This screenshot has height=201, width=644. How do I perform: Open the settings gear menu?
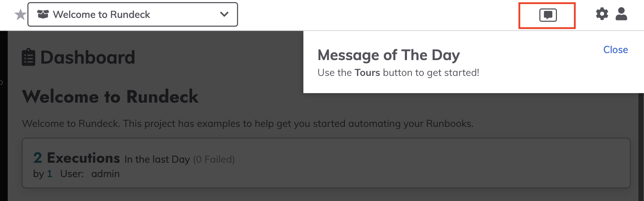coord(602,14)
